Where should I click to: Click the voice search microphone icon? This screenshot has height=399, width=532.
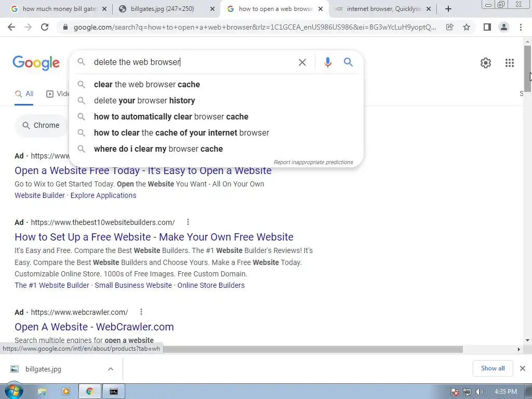pyautogui.click(x=327, y=62)
